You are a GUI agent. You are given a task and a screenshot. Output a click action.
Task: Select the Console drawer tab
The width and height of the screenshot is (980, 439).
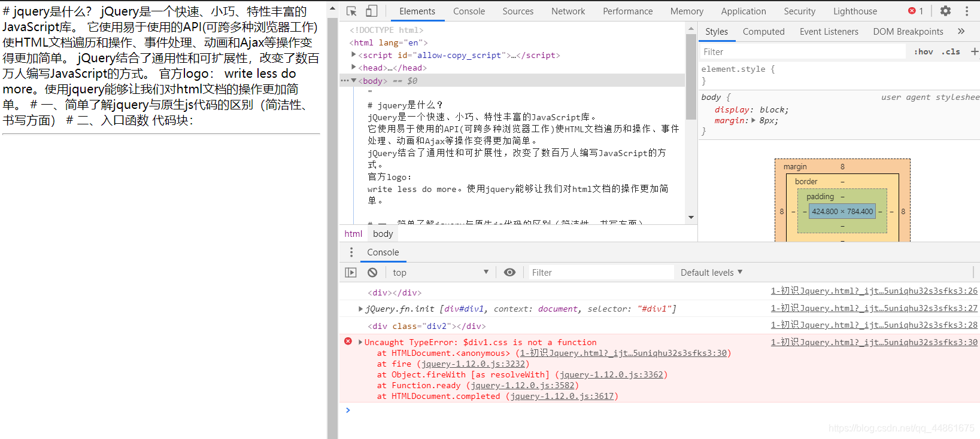click(383, 252)
